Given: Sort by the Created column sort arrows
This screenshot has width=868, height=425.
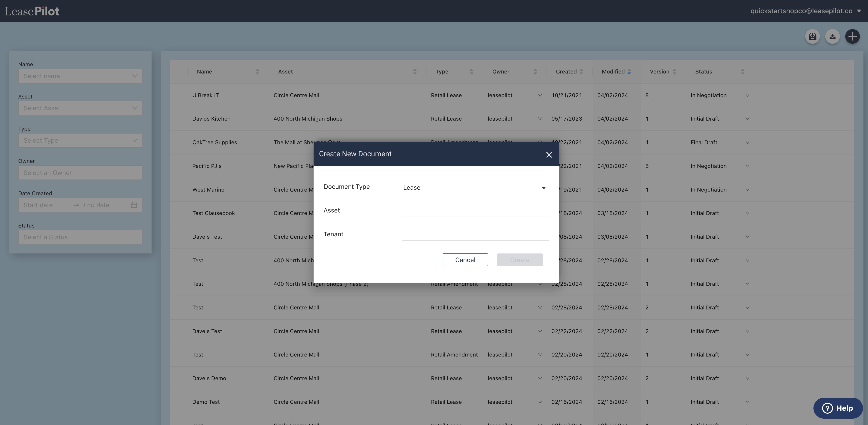Looking at the screenshot, I should pos(581,71).
